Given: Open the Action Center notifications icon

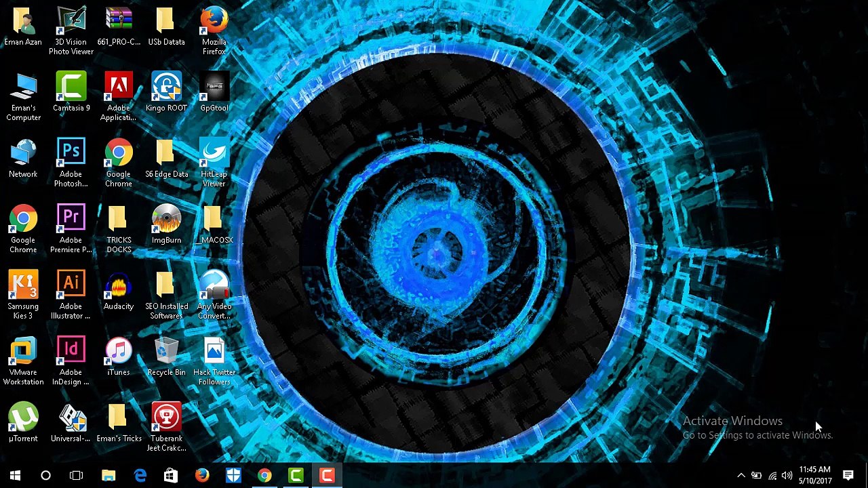Looking at the screenshot, I should pos(848,475).
